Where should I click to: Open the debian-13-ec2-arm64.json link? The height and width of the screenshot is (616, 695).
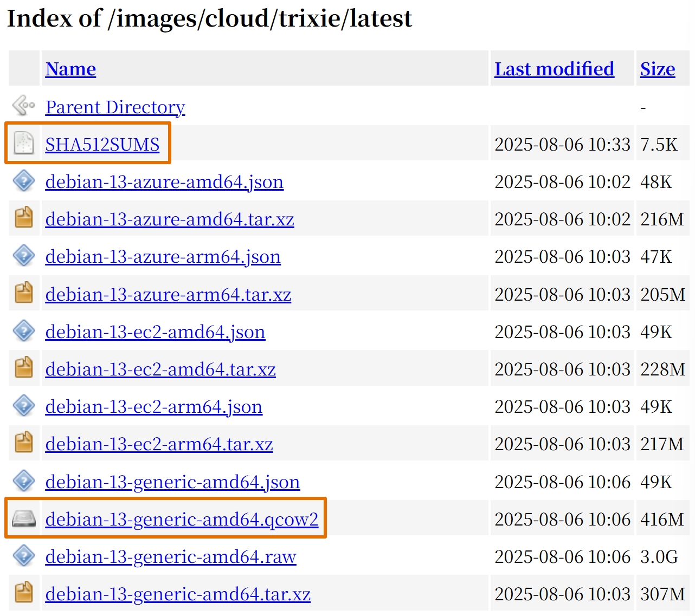pos(153,406)
